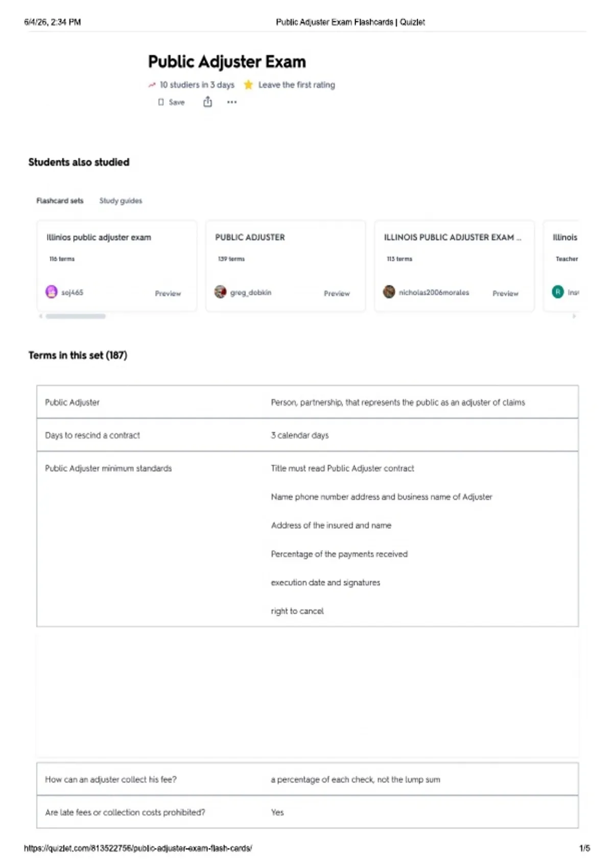Select the Flashcard sets tab

pyautogui.click(x=60, y=201)
